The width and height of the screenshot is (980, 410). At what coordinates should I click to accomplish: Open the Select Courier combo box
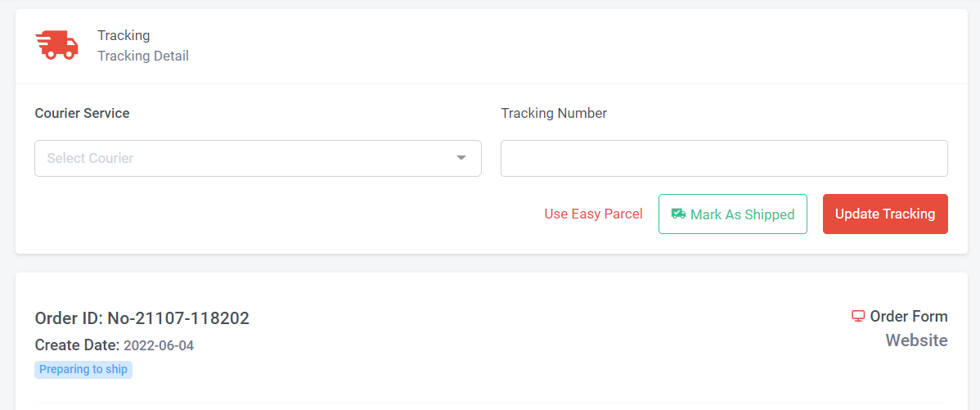coord(258,158)
